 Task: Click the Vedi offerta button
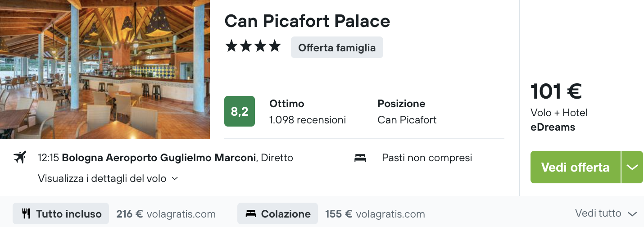point(576,167)
